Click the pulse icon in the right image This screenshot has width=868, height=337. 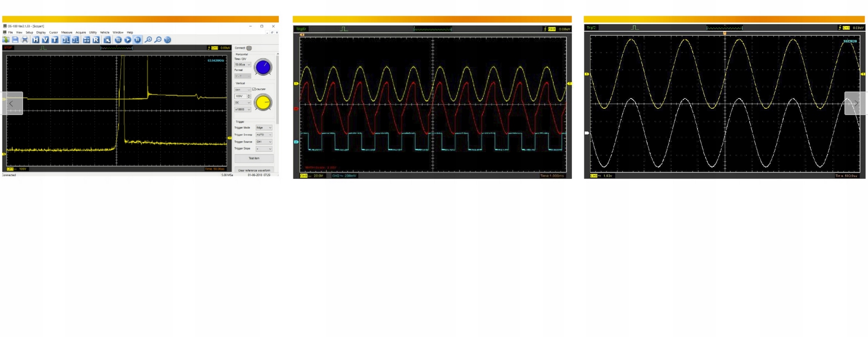coord(635,28)
